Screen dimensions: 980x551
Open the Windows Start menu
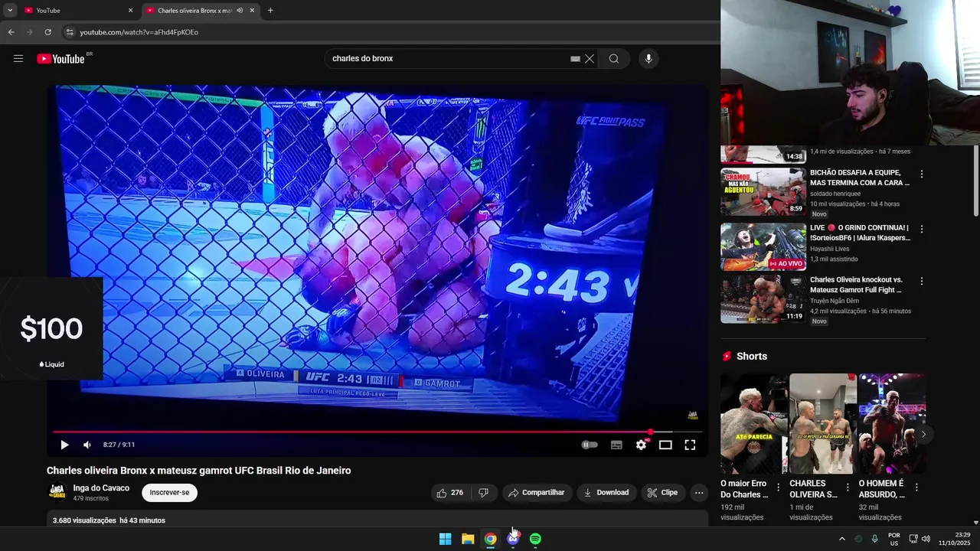pos(445,539)
